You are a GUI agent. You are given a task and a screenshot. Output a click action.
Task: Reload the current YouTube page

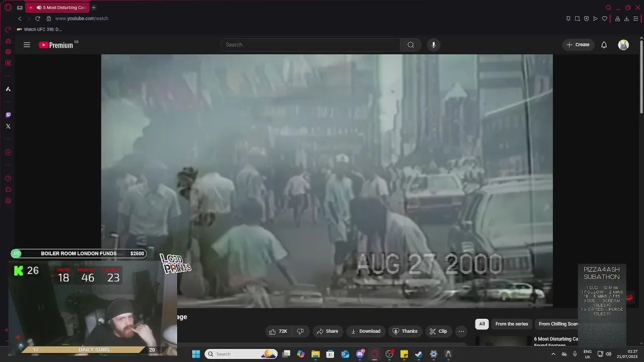pos(38,19)
